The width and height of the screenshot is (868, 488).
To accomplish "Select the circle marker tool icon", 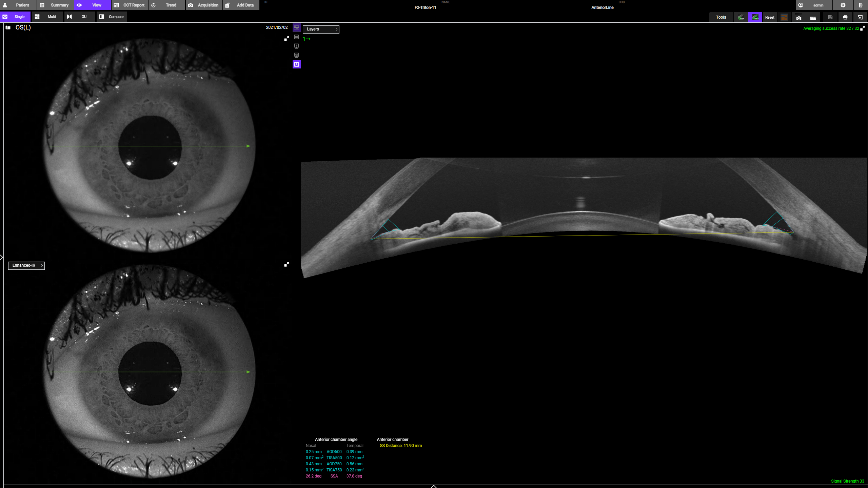I will point(741,17).
